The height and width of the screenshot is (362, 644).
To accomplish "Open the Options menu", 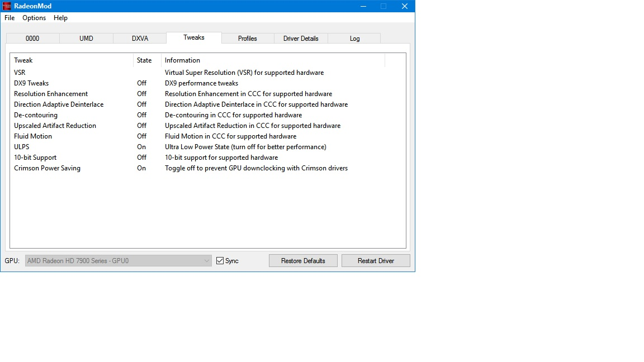I will [34, 18].
